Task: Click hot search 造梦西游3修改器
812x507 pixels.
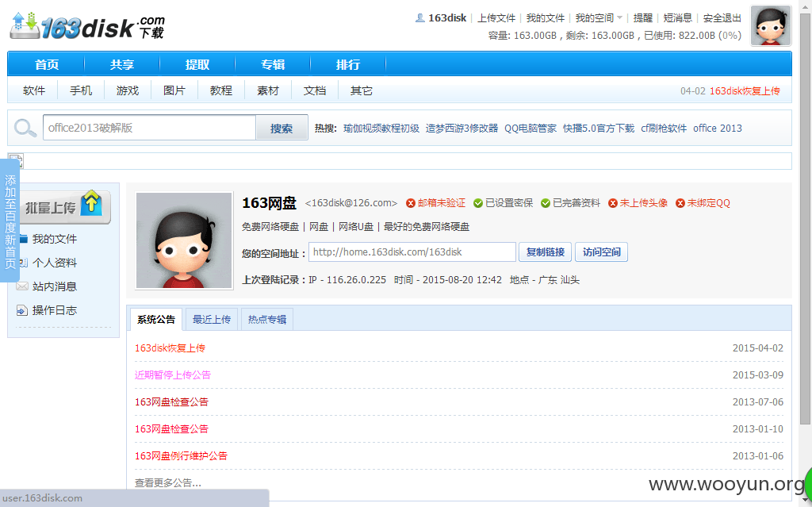Action: tap(462, 128)
